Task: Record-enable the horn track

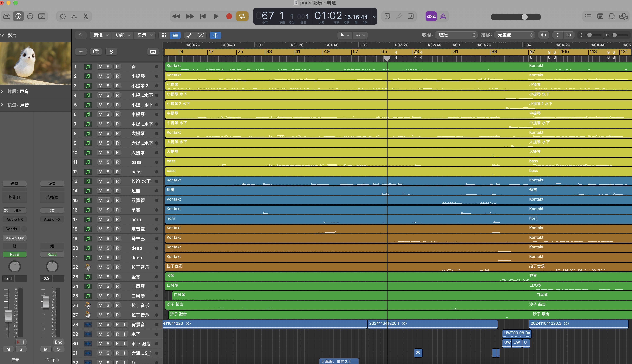Action: 117,219
